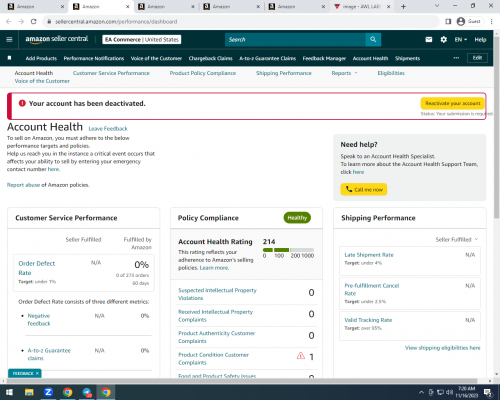Expand the EN language dropdown
The image size is (500, 400).
(x=461, y=39)
